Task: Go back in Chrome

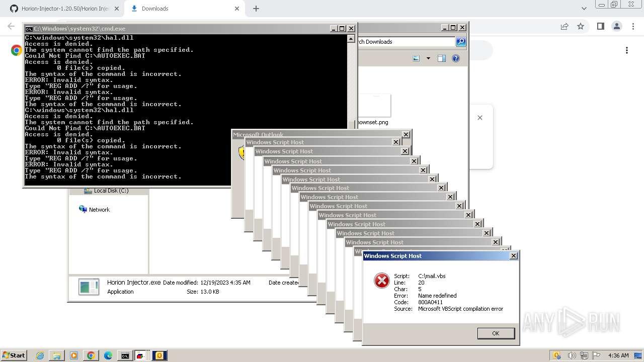Action: [11, 27]
